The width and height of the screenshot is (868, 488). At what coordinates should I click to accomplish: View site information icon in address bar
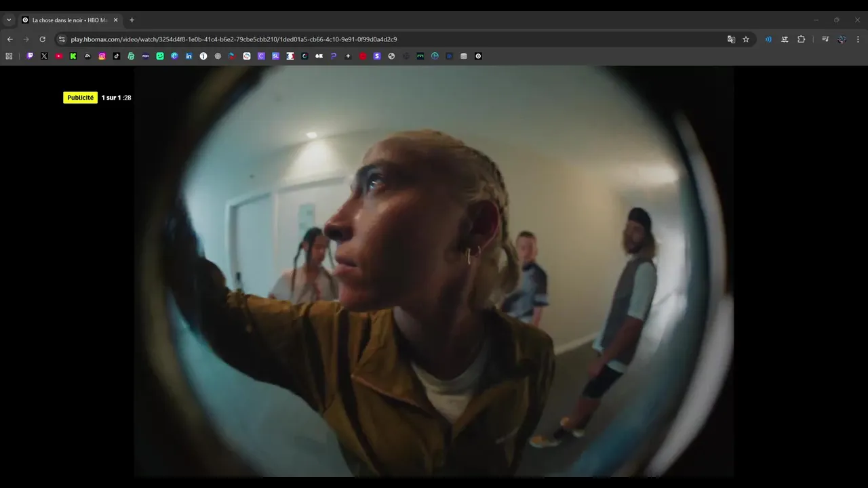tap(62, 39)
